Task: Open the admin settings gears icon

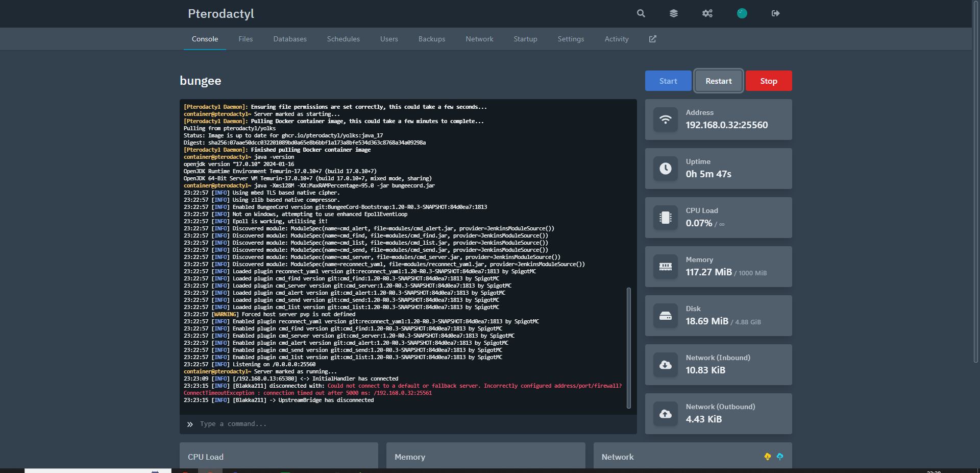Action: point(707,13)
